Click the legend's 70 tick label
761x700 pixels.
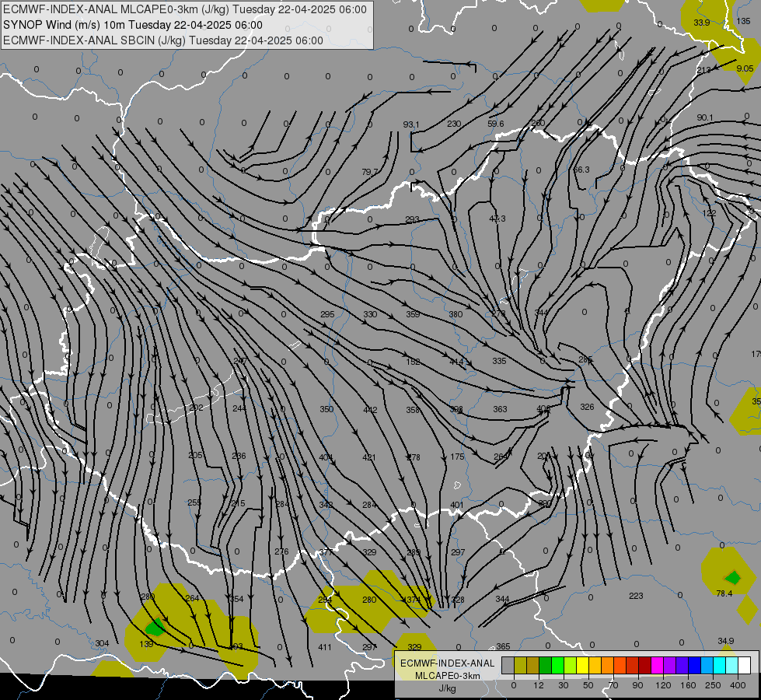(x=613, y=685)
